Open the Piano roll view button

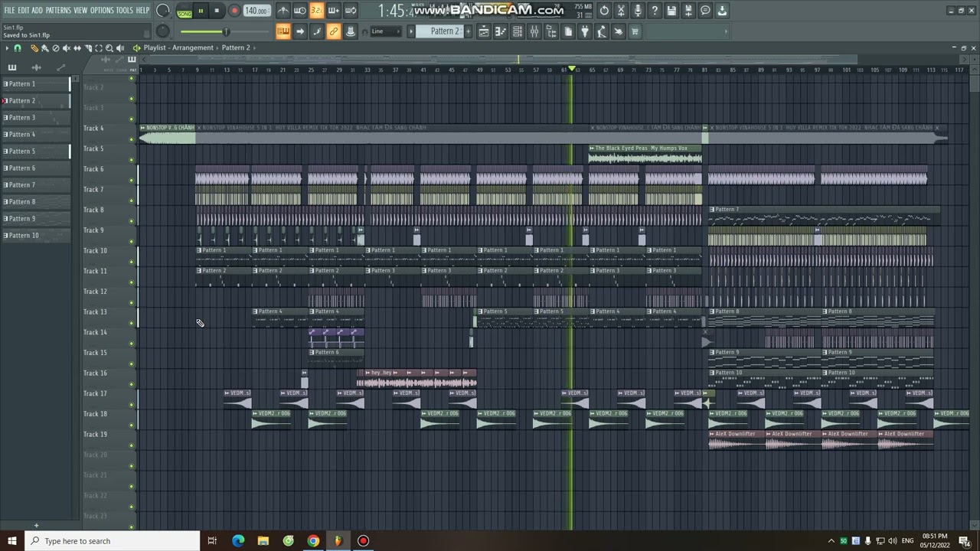(x=501, y=31)
